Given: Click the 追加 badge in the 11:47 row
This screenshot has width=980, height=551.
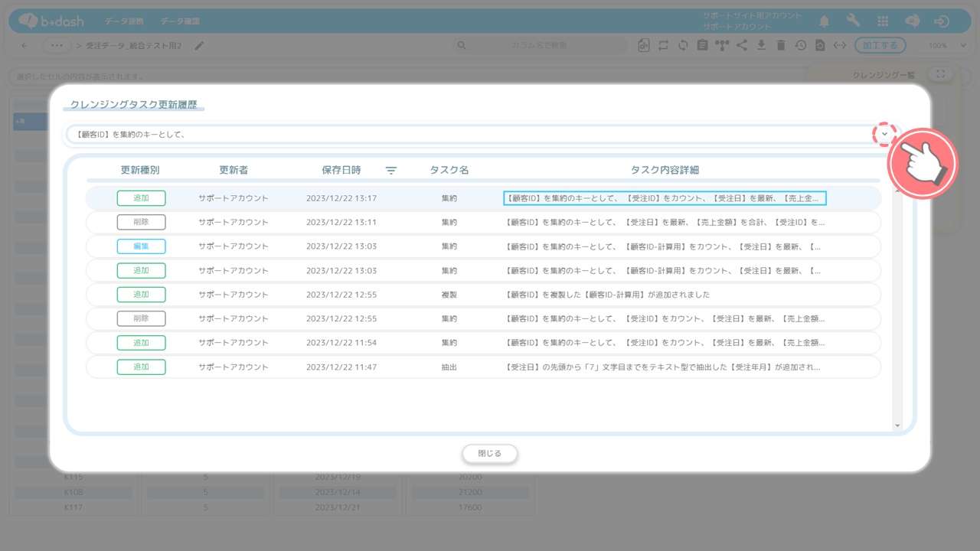Looking at the screenshot, I should tap(142, 367).
